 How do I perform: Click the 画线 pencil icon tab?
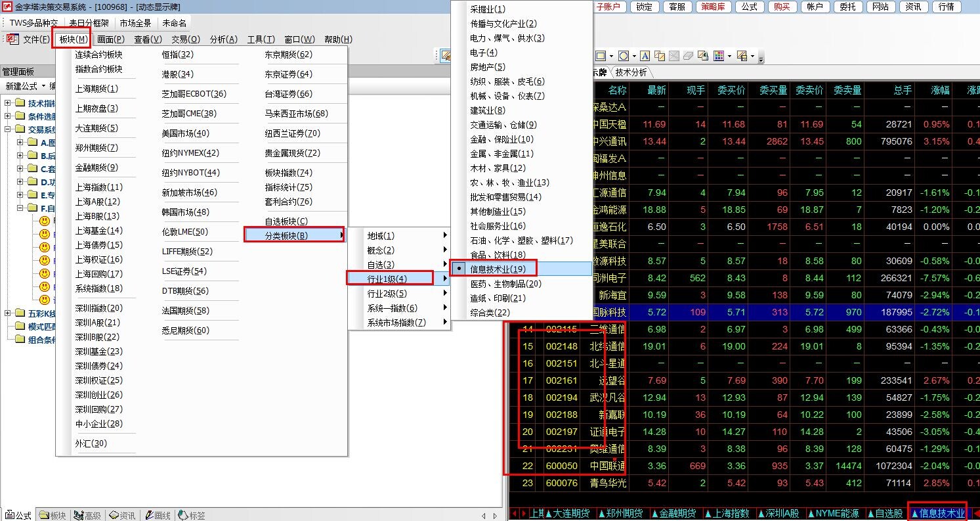tap(158, 515)
